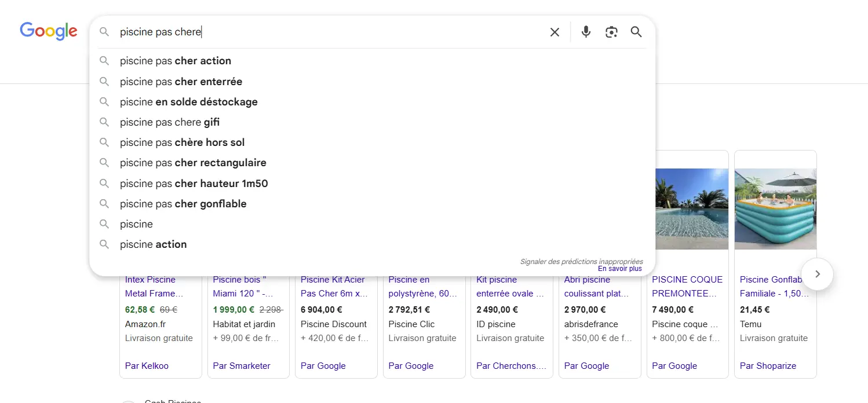The image size is (868, 403).
Task: Click the magnifying glass search button
Action: (x=636, y=32)
